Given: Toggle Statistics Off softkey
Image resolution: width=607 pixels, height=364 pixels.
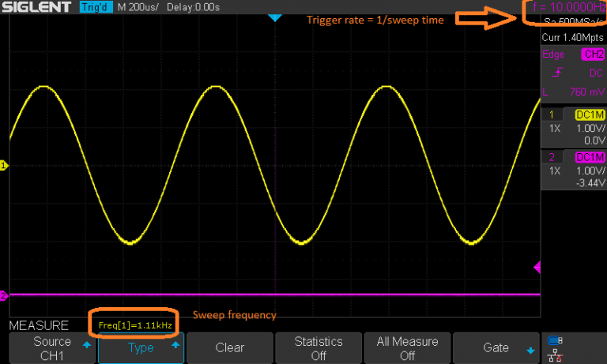Looking at the screenshot, I should [318, 347].
